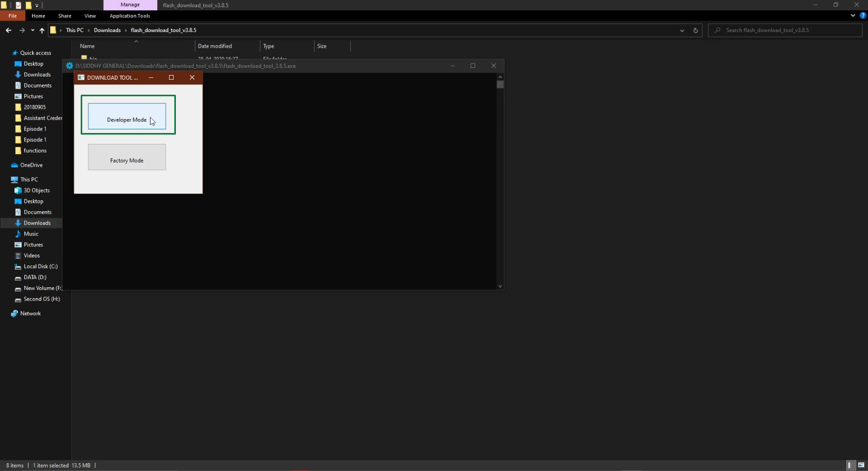The width and height of the screenshot is (868, 471).
Task: Select Network in the navigation pane
Action: click(30, 313)
